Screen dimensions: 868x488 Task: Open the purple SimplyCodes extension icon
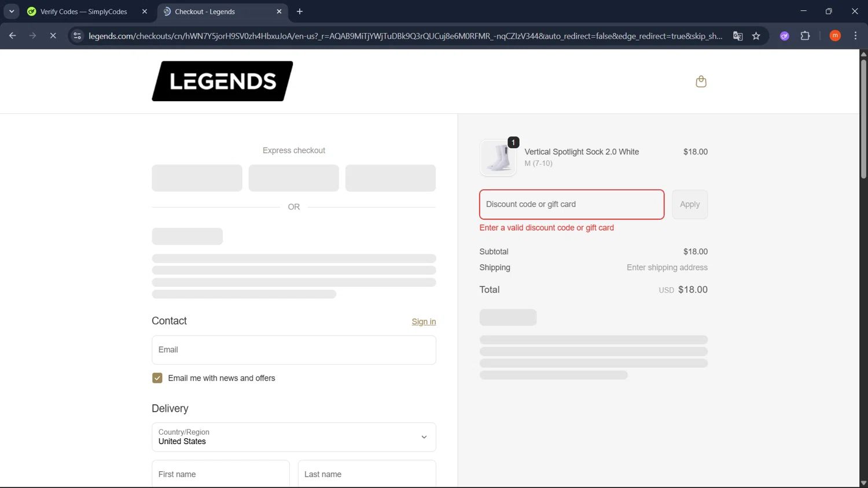point(785,36)
